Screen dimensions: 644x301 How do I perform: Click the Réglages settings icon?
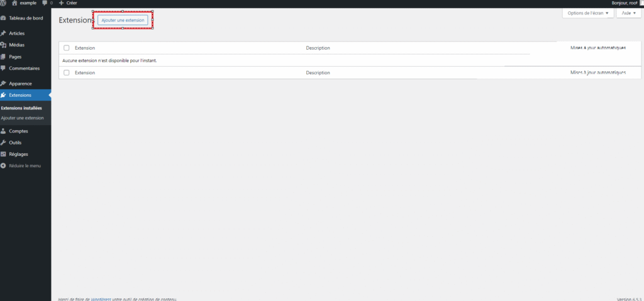click(x=4, y=154)
